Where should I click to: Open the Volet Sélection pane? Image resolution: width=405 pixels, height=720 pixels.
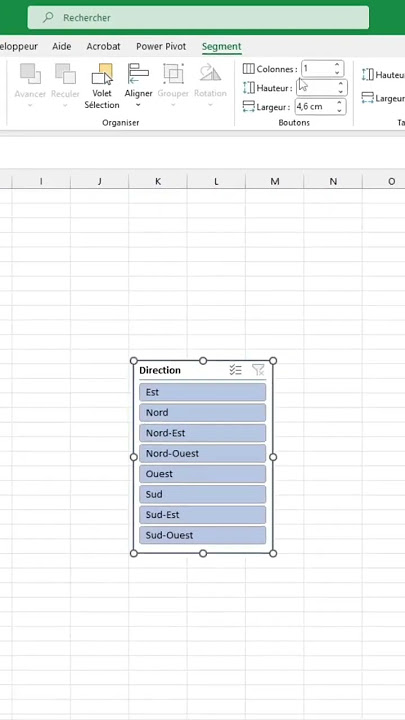click(102, 86)
